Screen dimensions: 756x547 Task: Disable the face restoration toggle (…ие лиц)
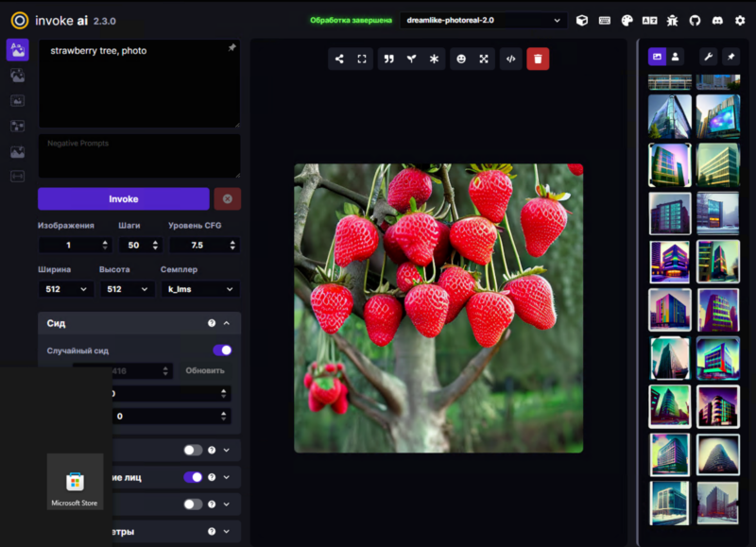[193, 477]
